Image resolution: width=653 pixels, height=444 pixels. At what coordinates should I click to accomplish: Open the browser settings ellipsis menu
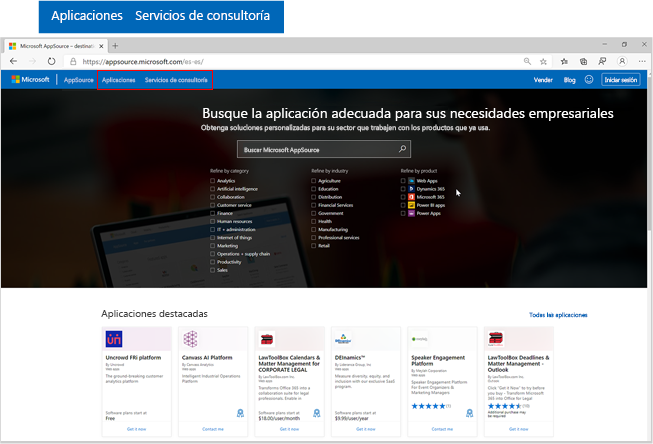point(642,61)
